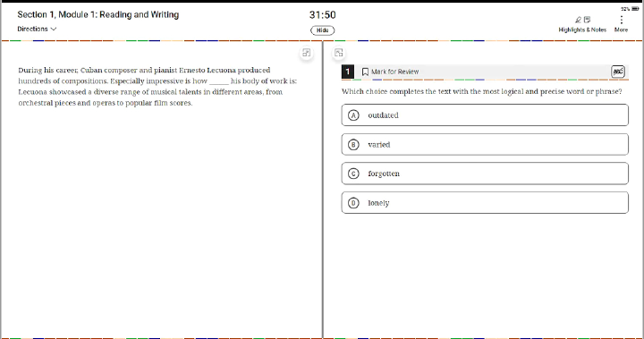Choose the 'forgotten' answer option
Image resolution: width=644 pixels, height=339 pixels.
(x=485, y=174)
